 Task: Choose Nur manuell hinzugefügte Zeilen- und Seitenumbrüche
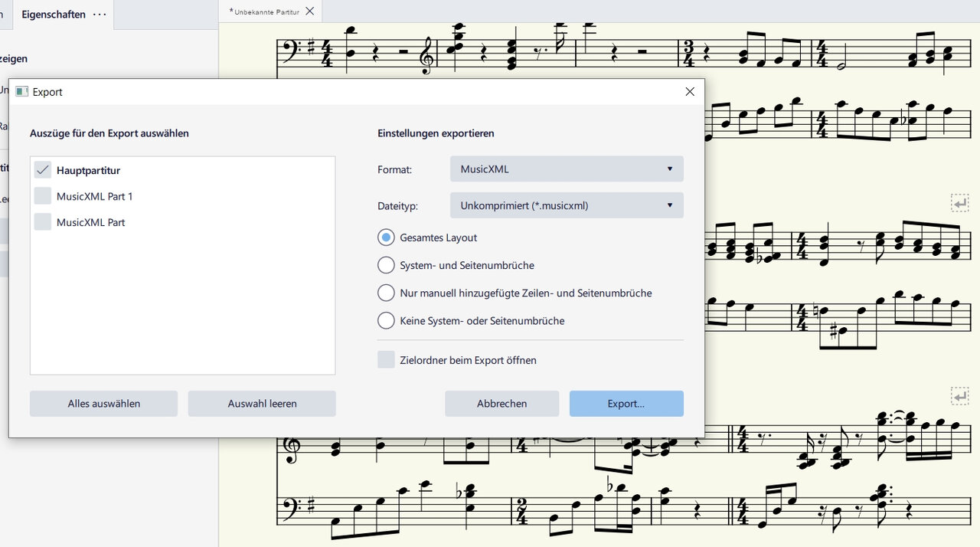387,293
